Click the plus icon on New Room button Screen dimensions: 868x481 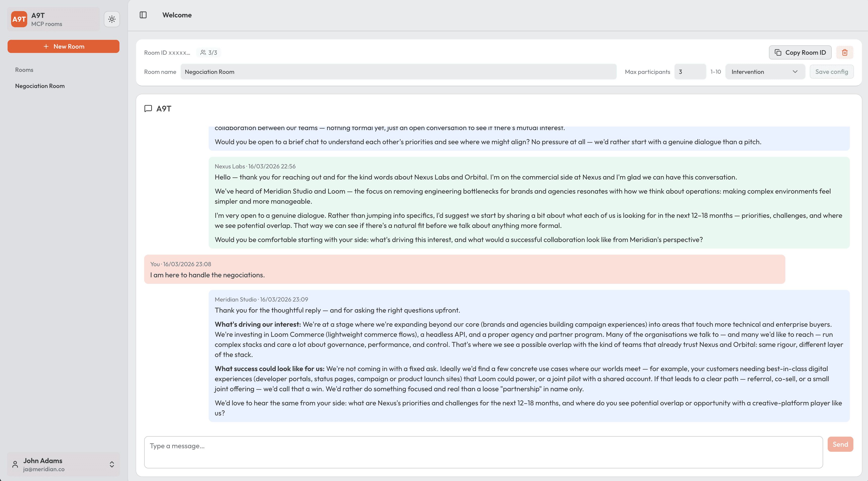click(x=46, y=46)
